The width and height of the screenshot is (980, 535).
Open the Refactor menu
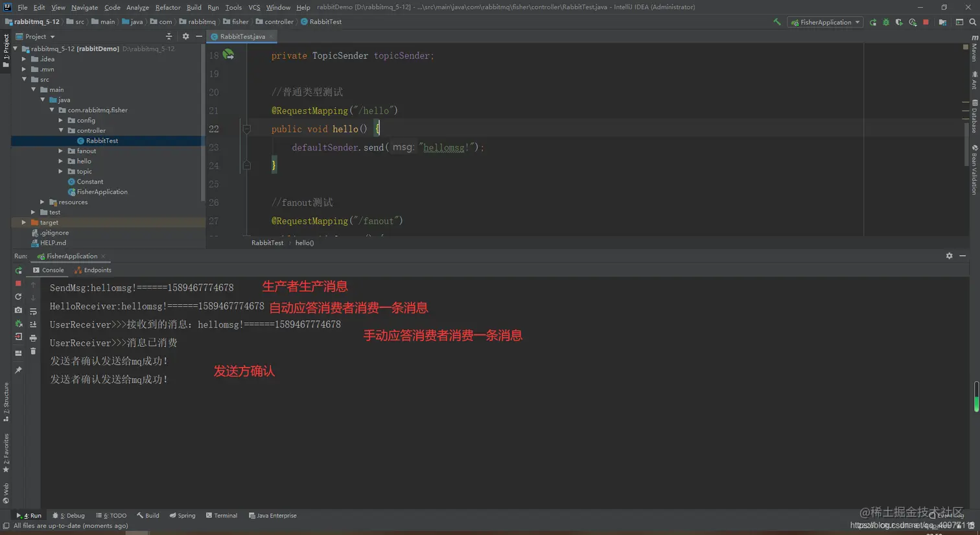(168, 7)
